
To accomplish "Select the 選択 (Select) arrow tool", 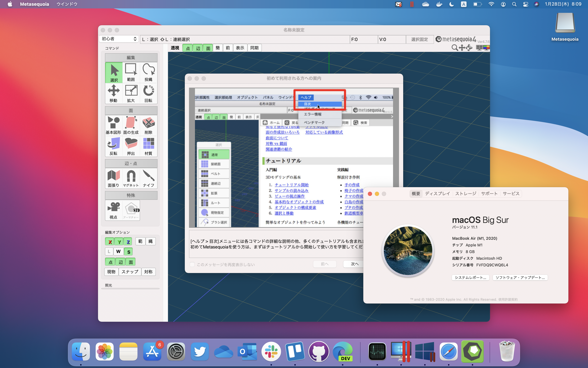I will tap(114, 73).
